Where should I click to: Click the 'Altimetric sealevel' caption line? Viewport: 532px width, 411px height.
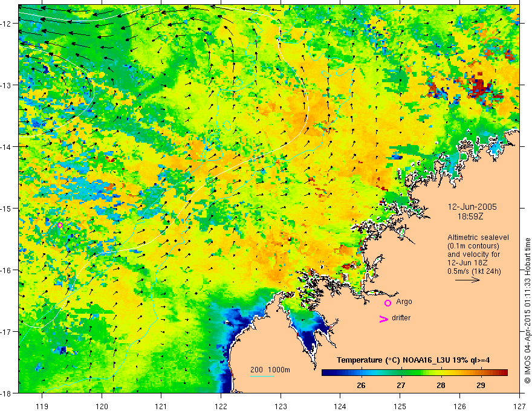pos(478,238)
